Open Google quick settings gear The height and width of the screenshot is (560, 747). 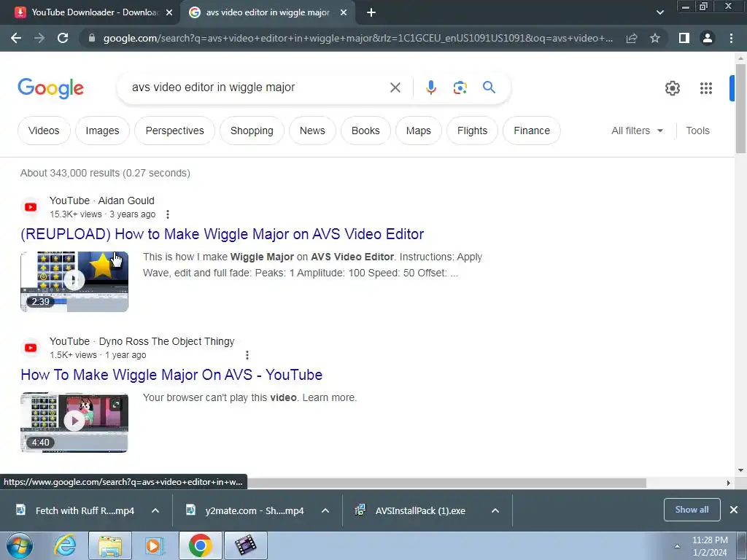[672, 88]
